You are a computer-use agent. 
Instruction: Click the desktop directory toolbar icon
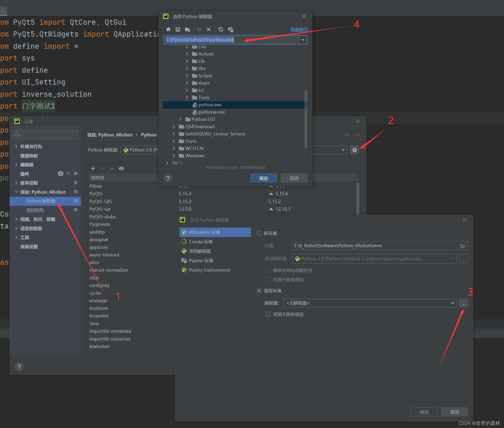coord(178,29)
